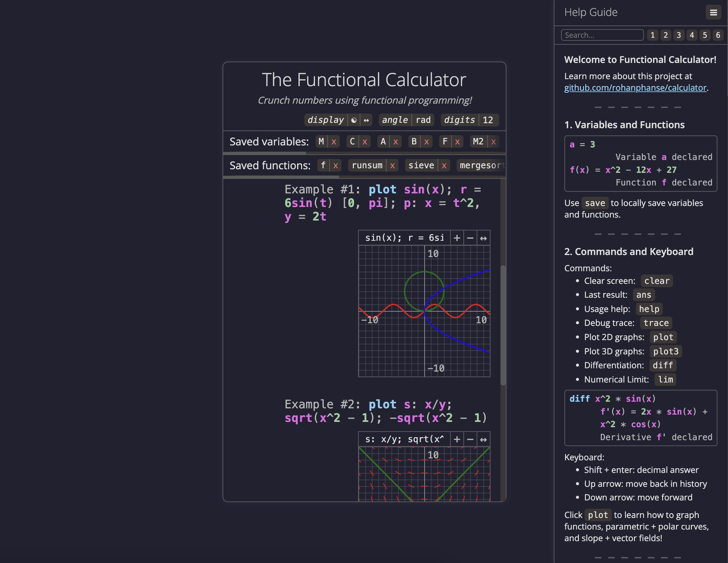Jump to help section 6
Screen dimensions: 728x563
[718, 35]
